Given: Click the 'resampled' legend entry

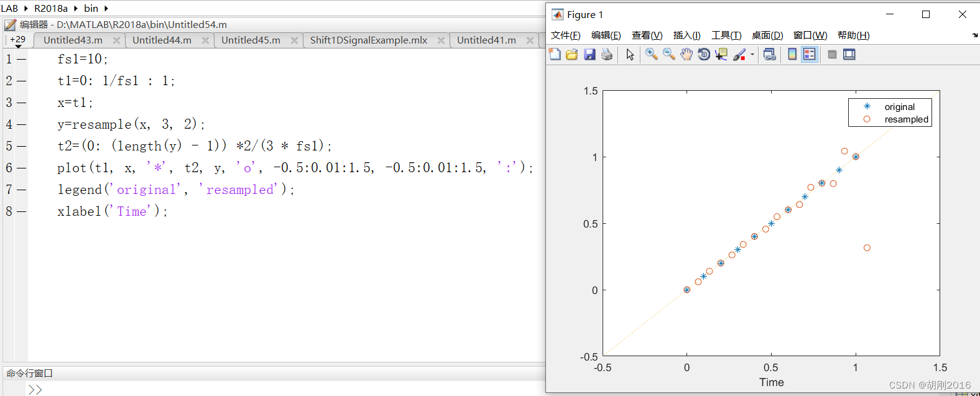Looking at the screenshot, I should 906,119.
